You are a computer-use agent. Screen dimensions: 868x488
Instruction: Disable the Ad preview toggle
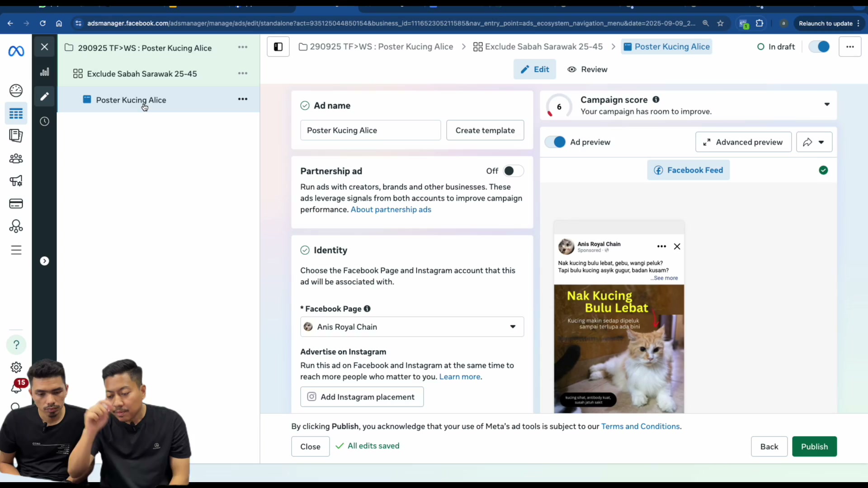click(x=555, y=142)
